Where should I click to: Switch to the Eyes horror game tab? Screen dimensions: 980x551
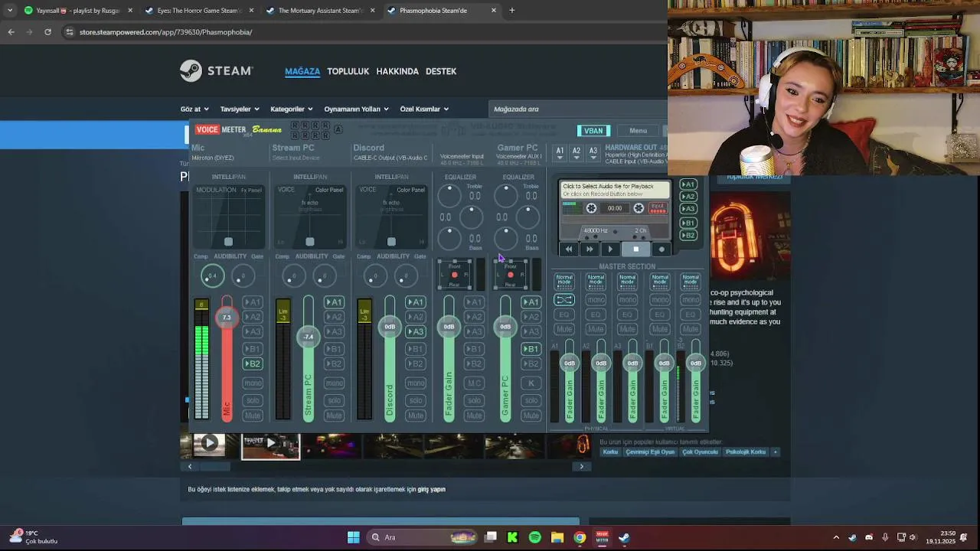pos(199,11)
